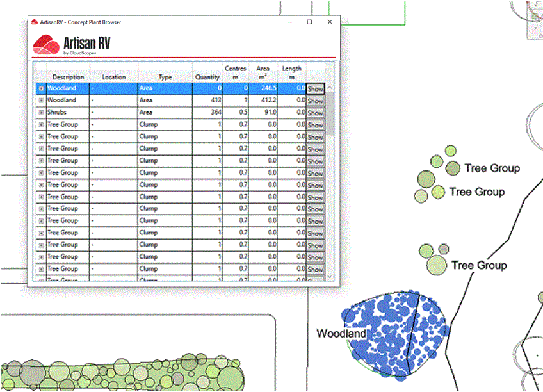Click the Woodland label on the drawing

click(341, 334)
